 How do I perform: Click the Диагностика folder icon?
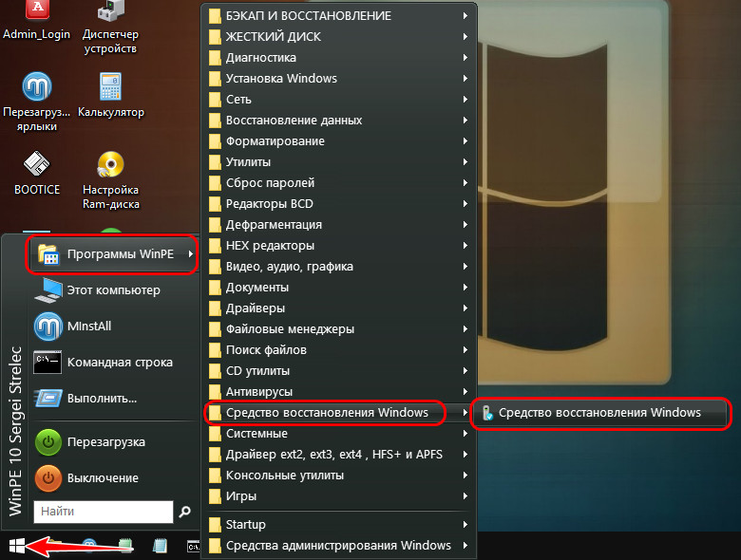click(215, 58)
